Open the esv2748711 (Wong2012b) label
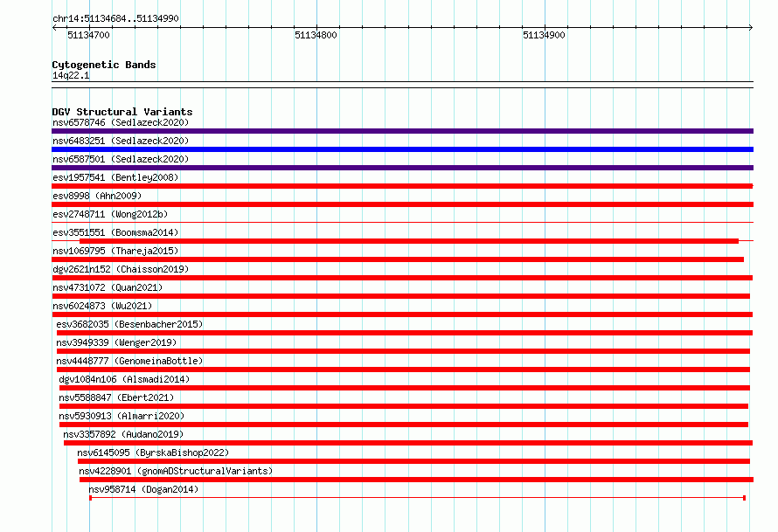Viewport: 778px width, 532px height. click(110, 214)
